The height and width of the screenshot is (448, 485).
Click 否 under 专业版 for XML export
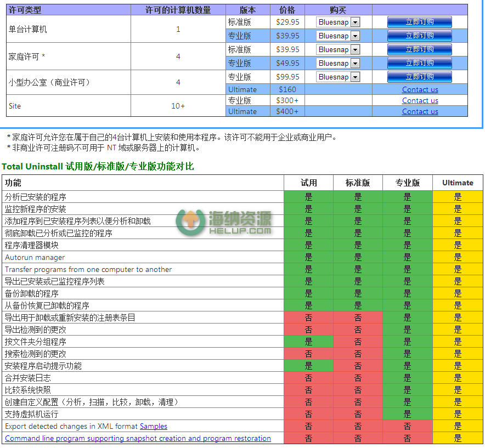click(408, 427)
